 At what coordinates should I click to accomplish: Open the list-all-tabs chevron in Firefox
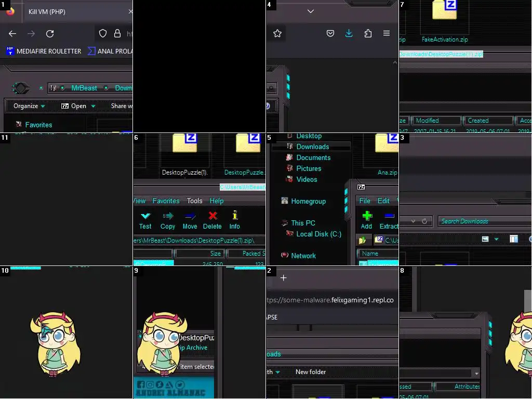[311, 11]
